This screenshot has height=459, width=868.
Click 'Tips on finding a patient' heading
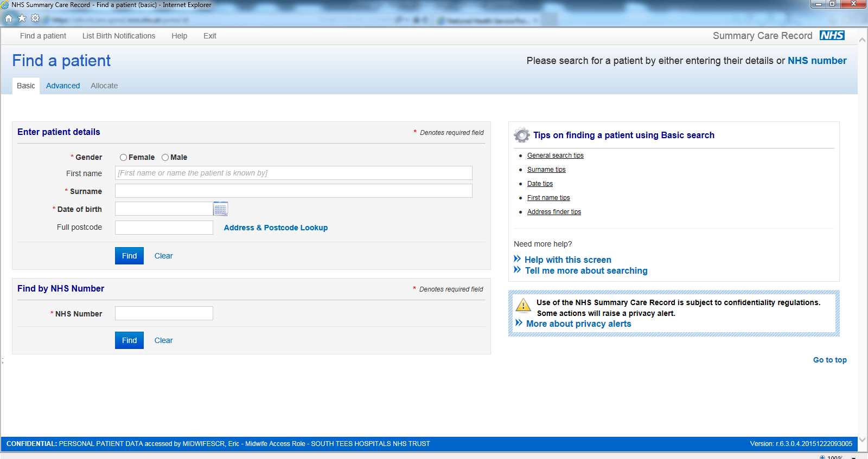tap(624, 135)
